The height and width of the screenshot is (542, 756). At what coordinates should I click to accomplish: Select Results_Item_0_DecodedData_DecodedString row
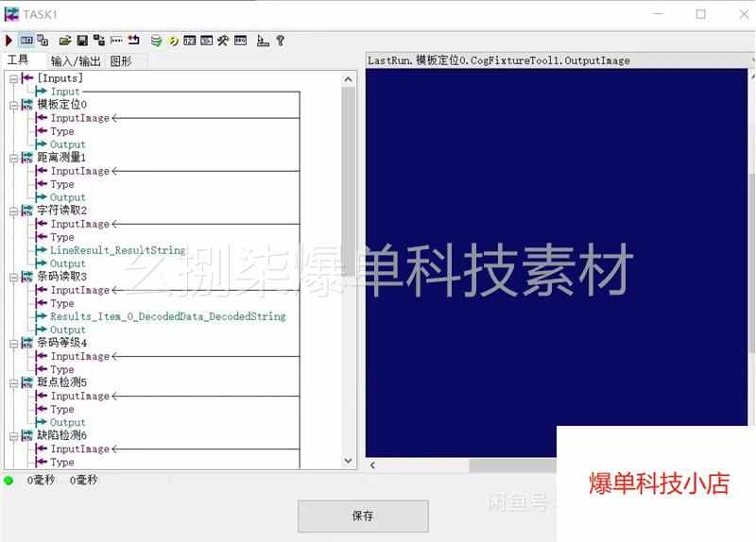pyautogui.click(x=168, y=316)
